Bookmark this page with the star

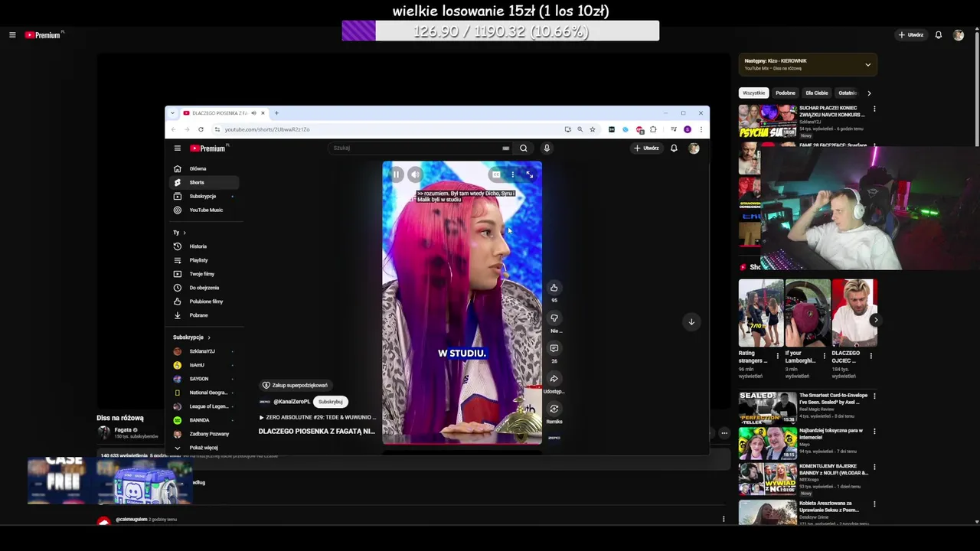pos(592,129)
